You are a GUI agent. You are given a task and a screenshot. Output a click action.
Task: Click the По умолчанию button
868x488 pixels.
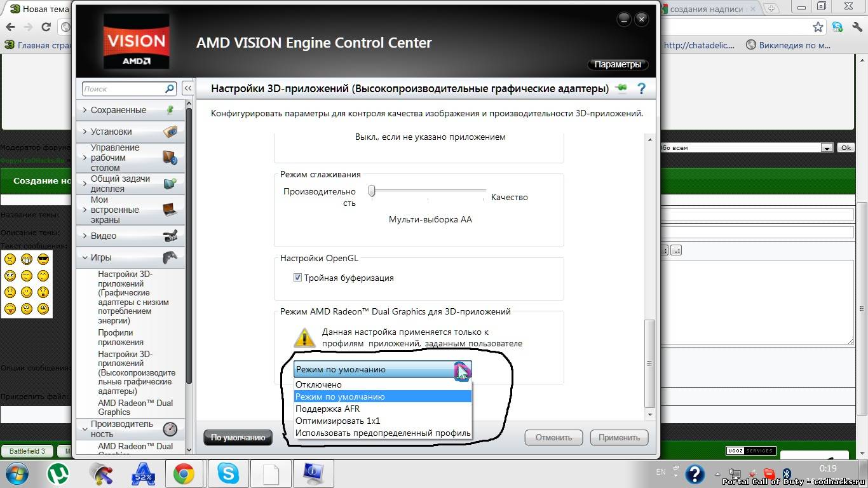(x=238, y=437)
